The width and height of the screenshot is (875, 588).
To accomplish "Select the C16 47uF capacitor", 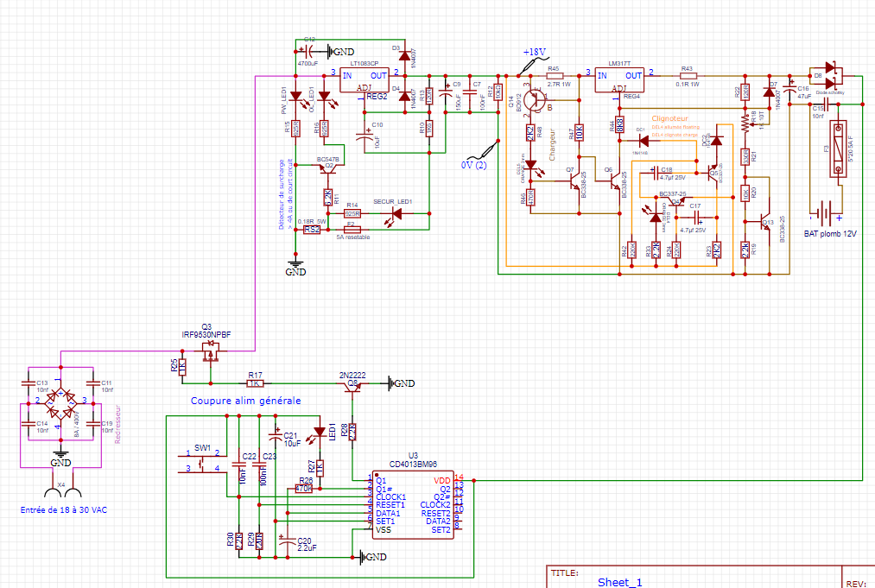I will pyautogui.click(x=789, y=88).
